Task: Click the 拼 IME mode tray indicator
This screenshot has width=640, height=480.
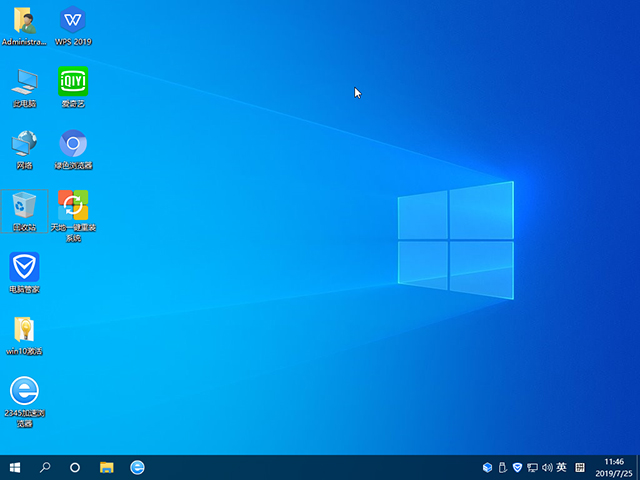Action: point(580,467)
